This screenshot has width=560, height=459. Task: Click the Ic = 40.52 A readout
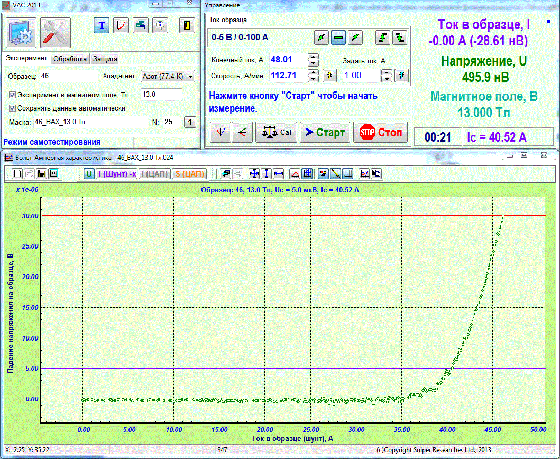click(x=497, y=137)
